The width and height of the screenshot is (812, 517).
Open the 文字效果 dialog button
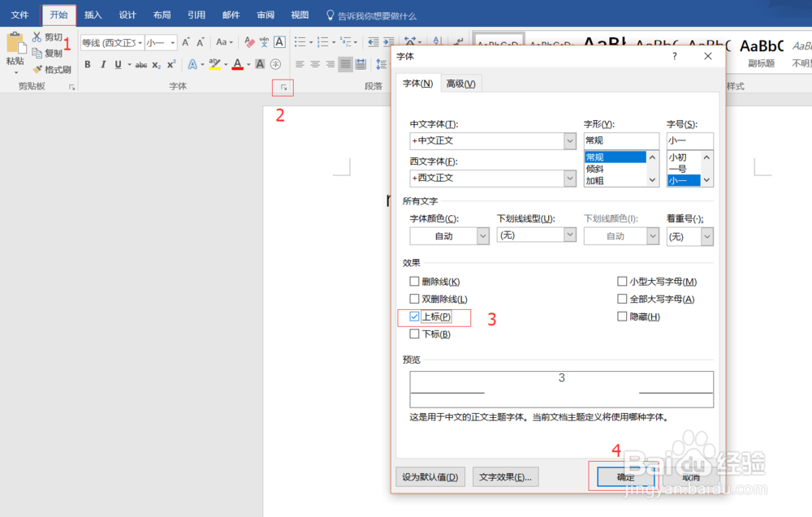click(505, 476)
